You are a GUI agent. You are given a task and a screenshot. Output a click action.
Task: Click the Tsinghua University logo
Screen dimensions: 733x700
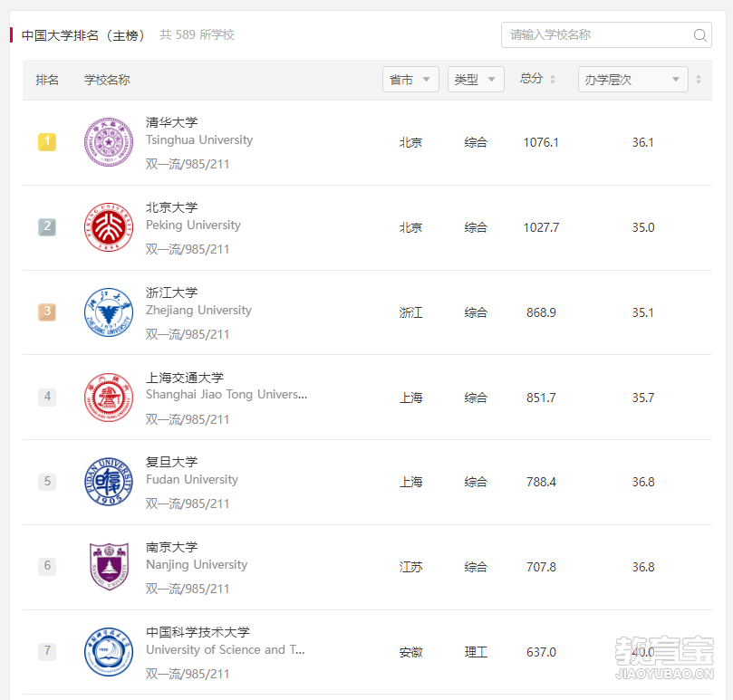[109, 142]
